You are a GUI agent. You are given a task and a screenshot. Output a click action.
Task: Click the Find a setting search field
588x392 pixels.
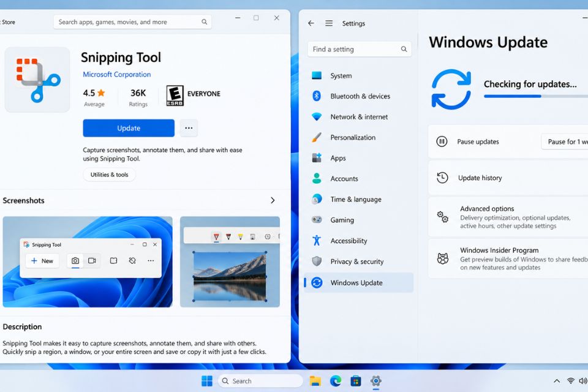click(360, 49)
